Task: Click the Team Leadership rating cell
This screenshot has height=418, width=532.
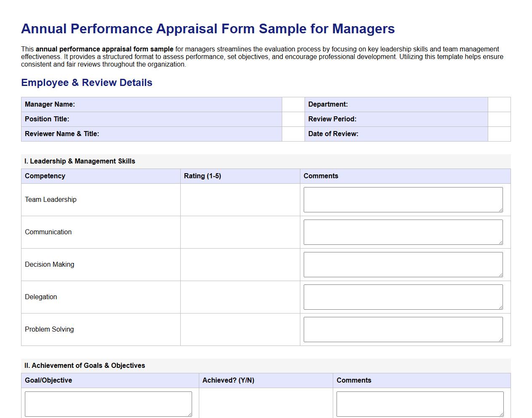Action: pyautogui.click(x=240, y=199)
